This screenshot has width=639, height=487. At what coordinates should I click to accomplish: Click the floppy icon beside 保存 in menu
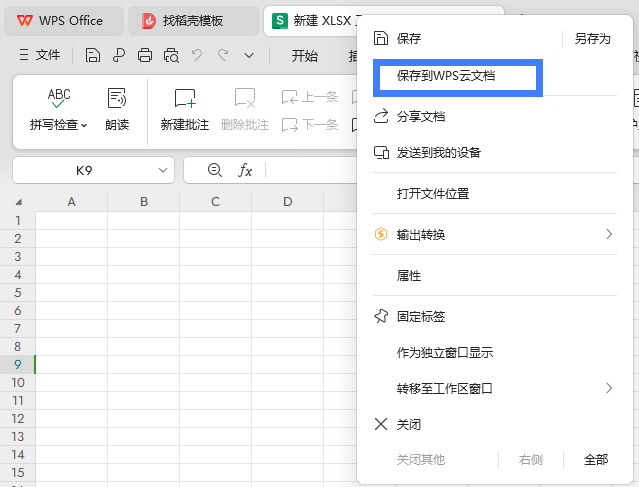click(x=381, y=38)
